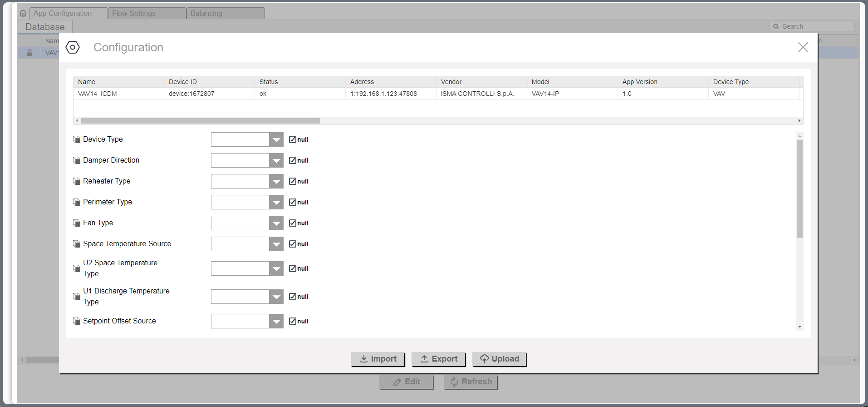The height and width of the screenshot is (407, 868).
Task: Toggle null checkbox for Perimeter Type
Action: pyautogui.click(x=293, y=202)
